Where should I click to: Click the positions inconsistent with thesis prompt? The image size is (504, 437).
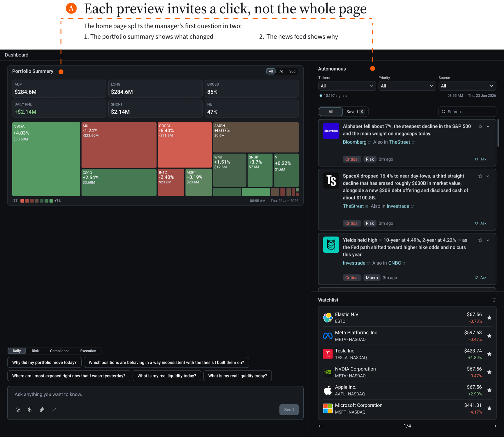pyautogui.click(x=166, y=362)
